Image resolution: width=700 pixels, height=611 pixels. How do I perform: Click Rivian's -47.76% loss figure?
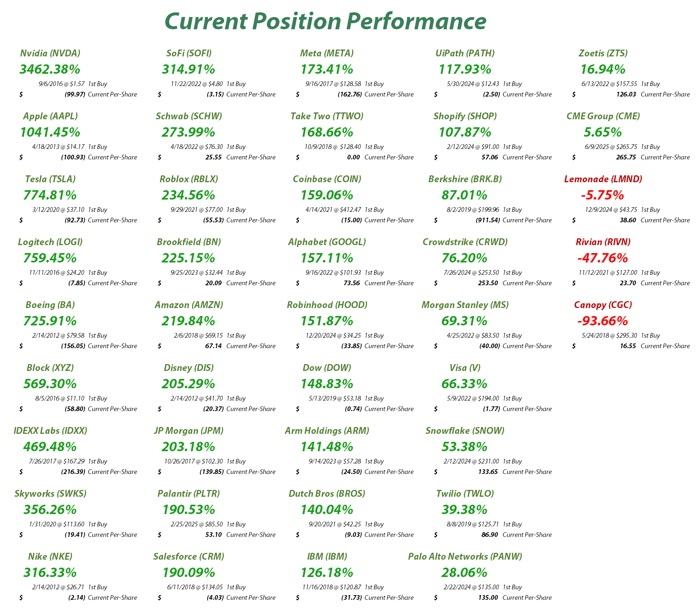click(x=603, y=258)
